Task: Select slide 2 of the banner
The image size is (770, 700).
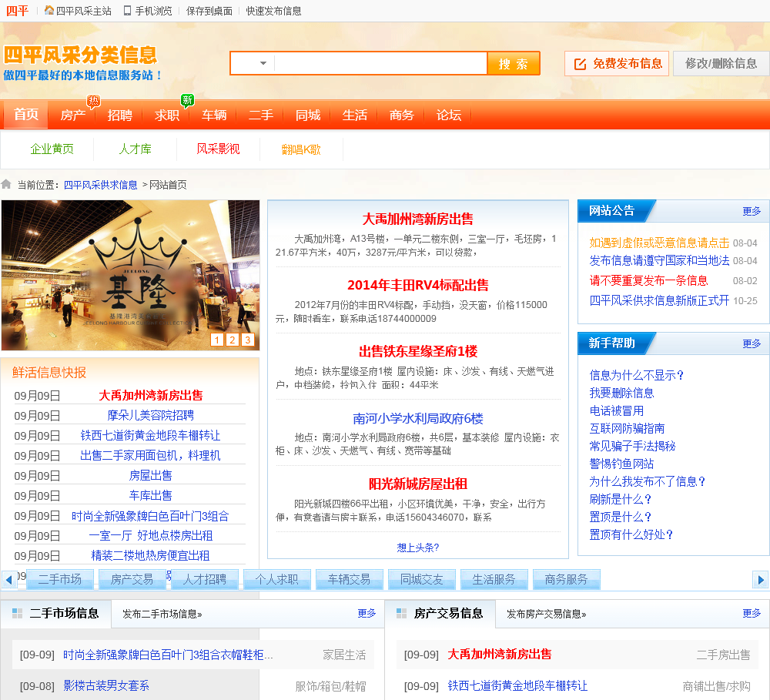Action: tap(233, 340)
